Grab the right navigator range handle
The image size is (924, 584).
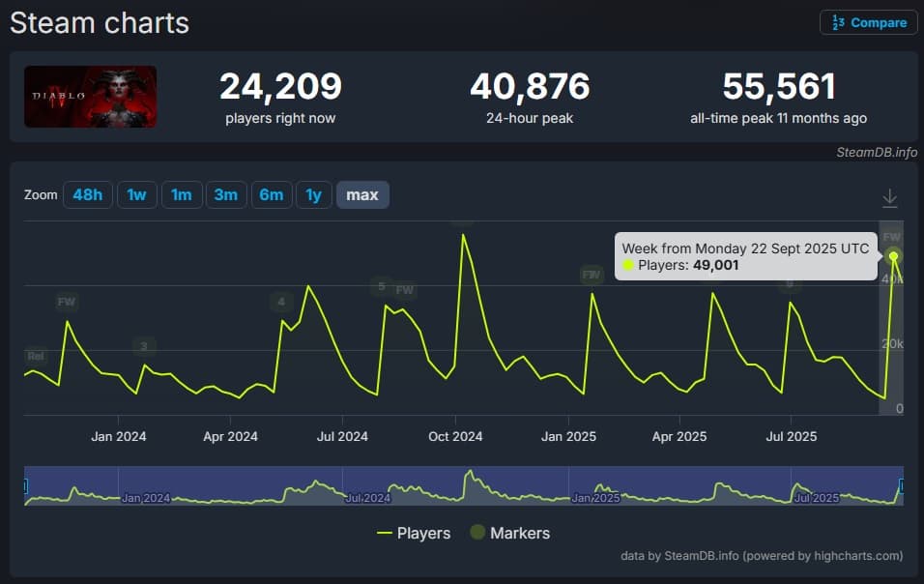[902, 486]
